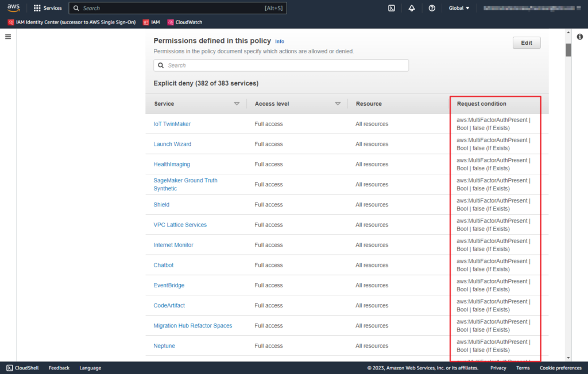Image resolution: width=588 pixels, height=374 pixels.
Task: Launch CloudShell from the footer bar
Action: coord(22,368)
